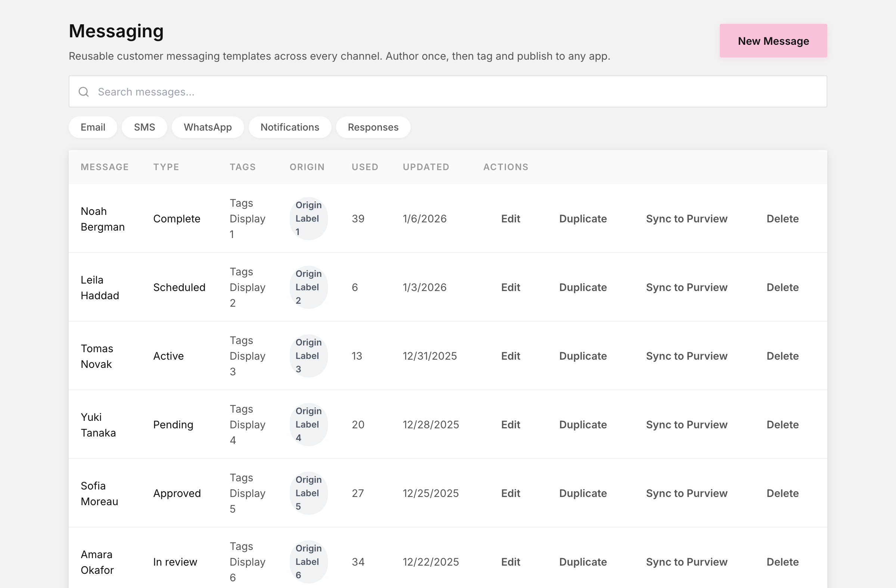This screenshot has width=896, height=588.
Task: Delete the Yuki Tanaka message
Action: pyautogui.click(x=782, y=425)
